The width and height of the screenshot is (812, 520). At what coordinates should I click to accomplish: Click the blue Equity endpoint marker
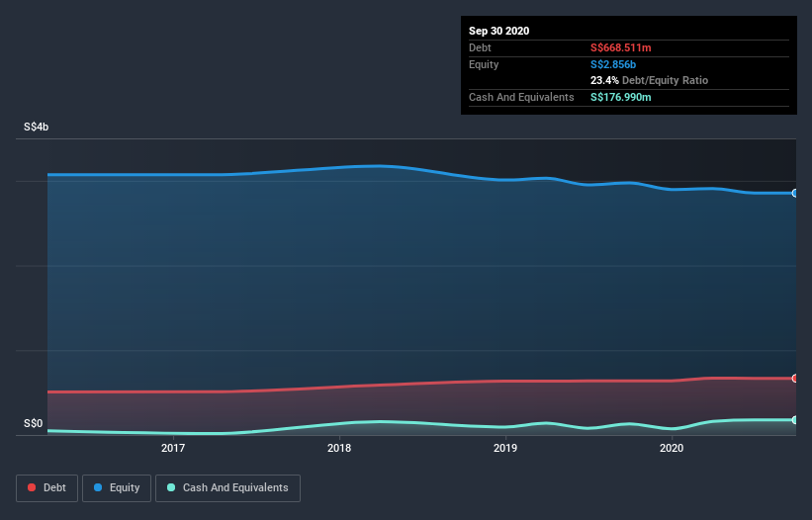795,193
